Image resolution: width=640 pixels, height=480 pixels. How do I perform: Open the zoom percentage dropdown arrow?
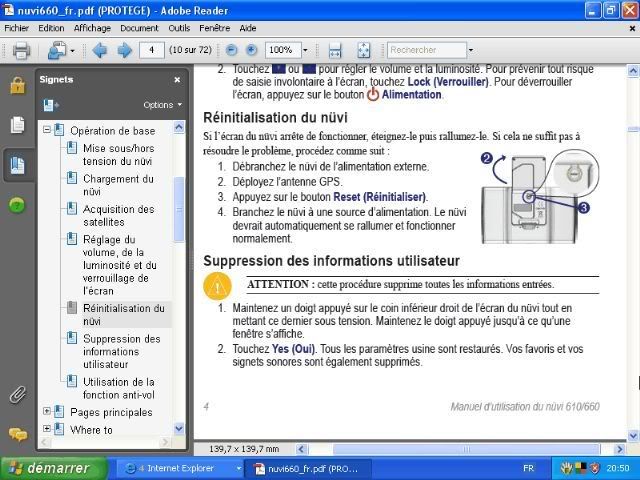[x=305, y=51]
